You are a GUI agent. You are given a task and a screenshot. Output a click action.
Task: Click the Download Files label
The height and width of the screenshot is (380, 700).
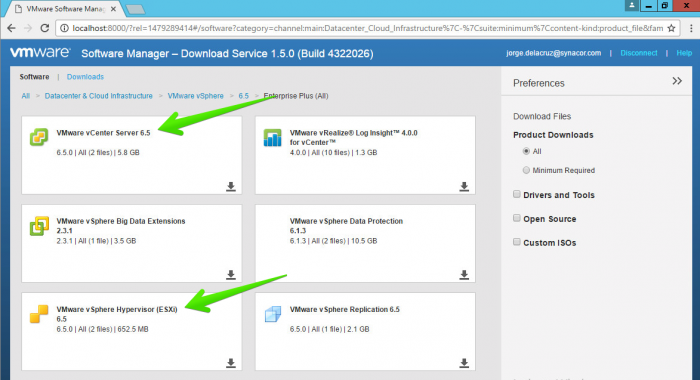tap(542, 117)
